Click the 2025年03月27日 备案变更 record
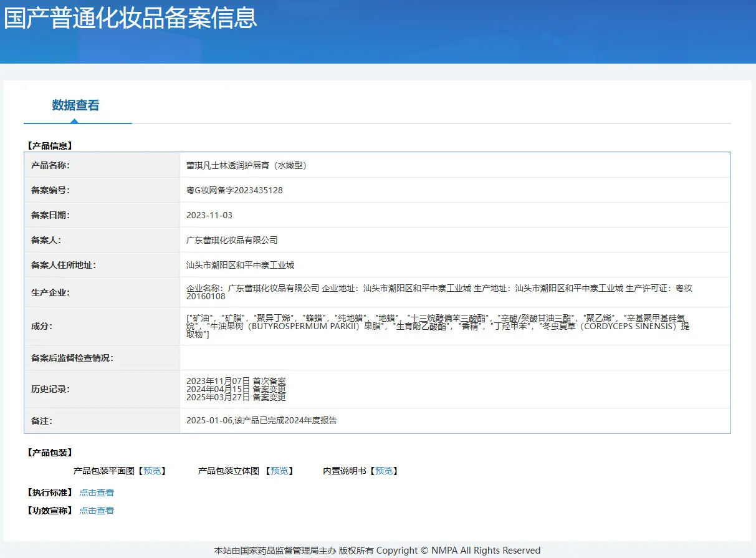The width and height of the screenshot is (756, 558). pyautogui.click(x=236, y=397)
